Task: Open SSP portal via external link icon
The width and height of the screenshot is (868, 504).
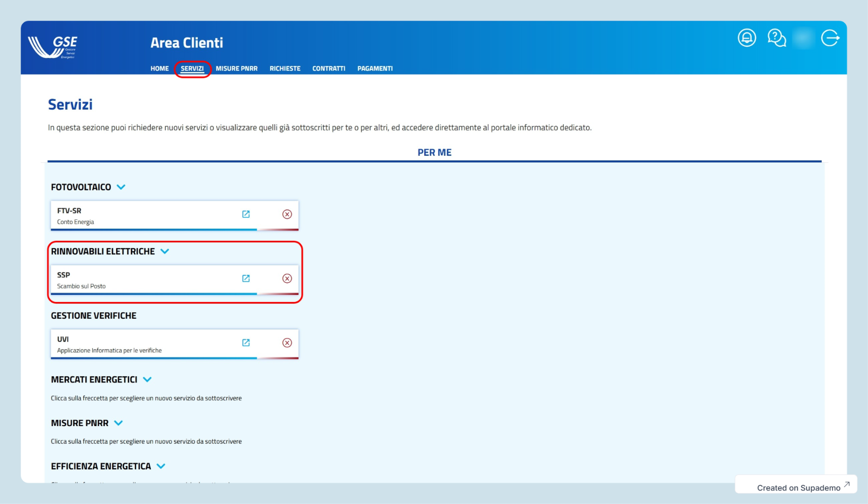Action: 246,279
